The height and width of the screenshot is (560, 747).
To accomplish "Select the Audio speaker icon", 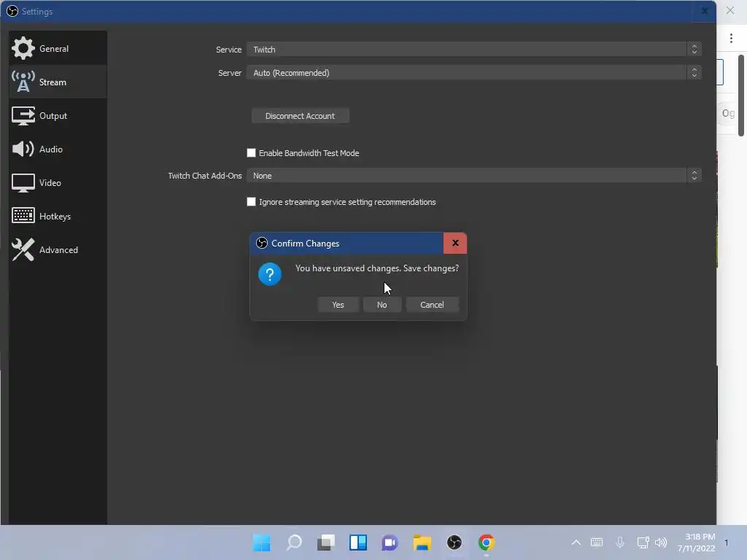I will [x=23, y=149].
